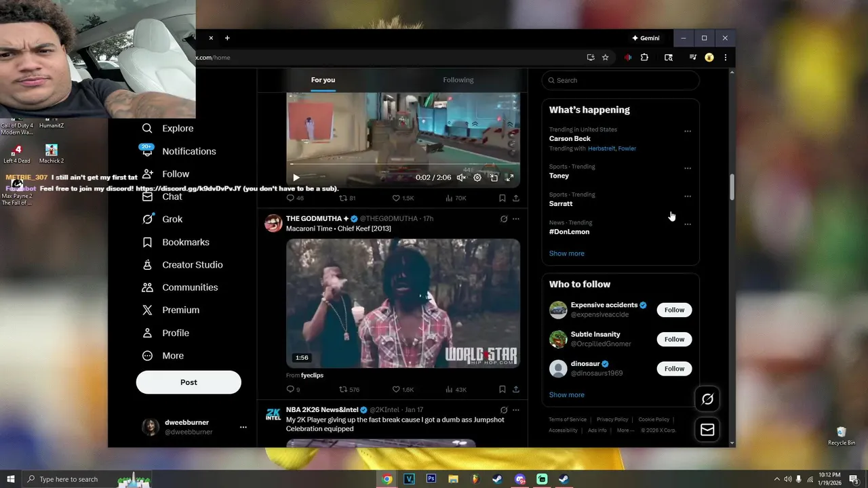Open video settings gear on top video
The width and height of the screenshot is (868, 488).
click(x=477, y=178)
